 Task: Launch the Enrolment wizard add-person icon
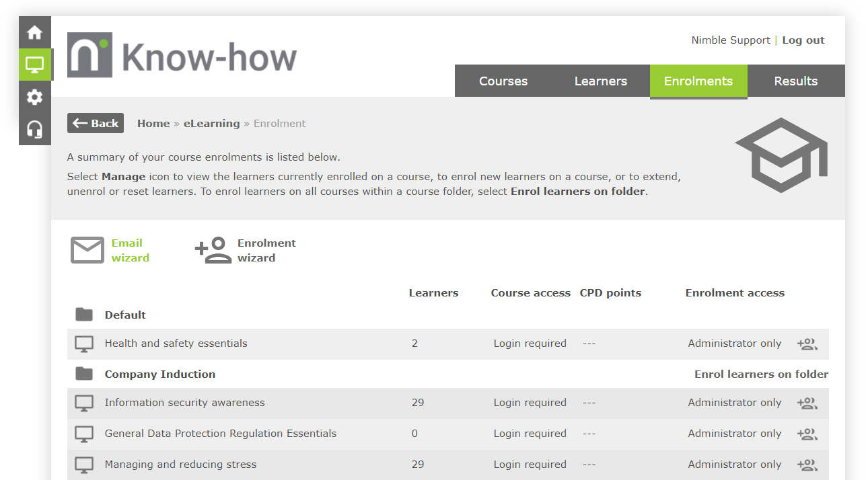click(x=213, y=250)
